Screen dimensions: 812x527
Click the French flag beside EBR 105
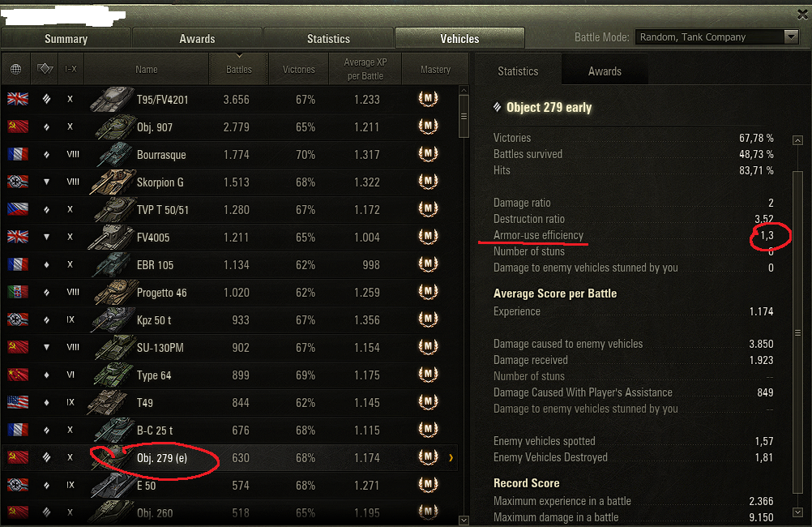click(x=18, y=264)
